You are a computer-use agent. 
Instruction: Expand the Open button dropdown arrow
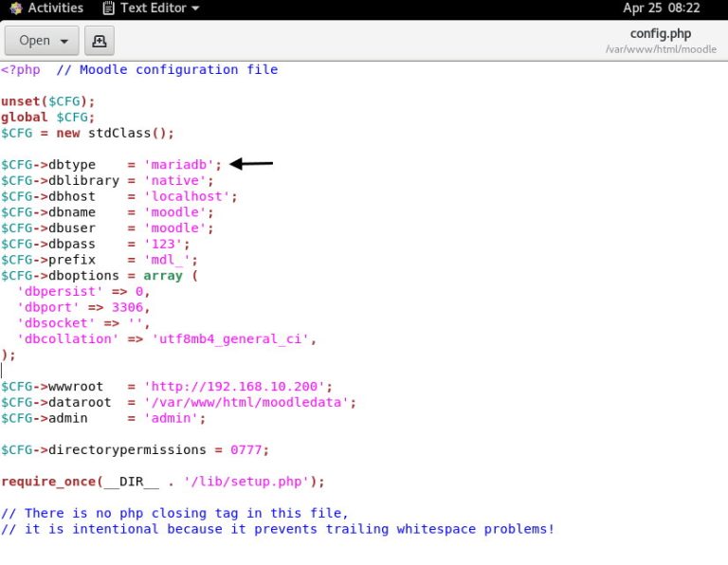pyautogui.click(x=64, y=41)
